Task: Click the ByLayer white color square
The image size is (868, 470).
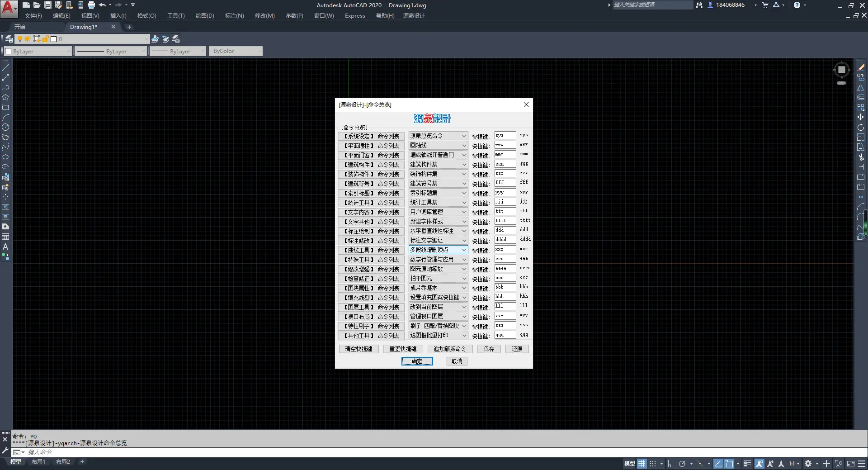Action: (x=8, y=51)
